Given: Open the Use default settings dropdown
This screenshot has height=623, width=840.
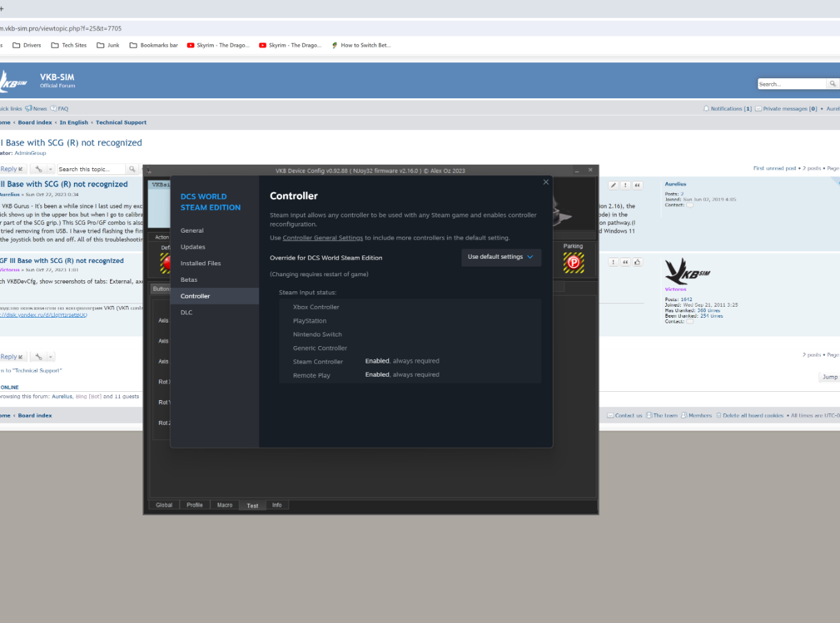Looking at the screenshot, I should 501,257.
